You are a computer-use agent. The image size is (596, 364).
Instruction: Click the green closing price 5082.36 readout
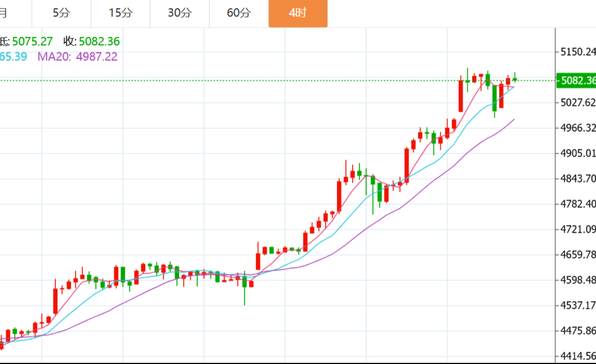[99, 41]
